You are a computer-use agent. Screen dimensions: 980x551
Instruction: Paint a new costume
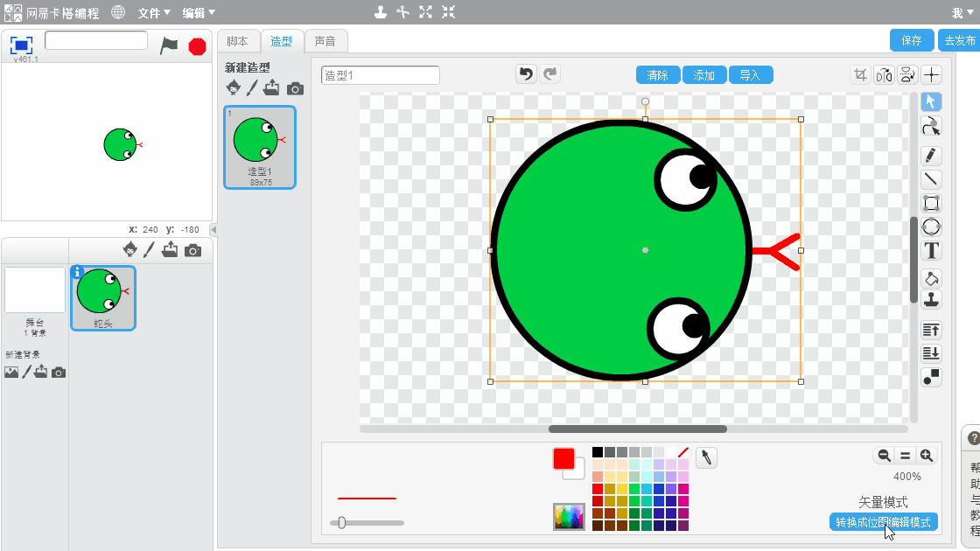pyautogui.click(x=252, y=88)
